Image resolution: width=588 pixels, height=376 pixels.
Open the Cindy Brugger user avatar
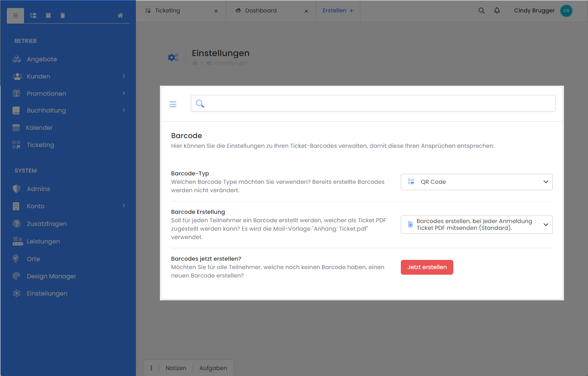(x=566, y=11)
